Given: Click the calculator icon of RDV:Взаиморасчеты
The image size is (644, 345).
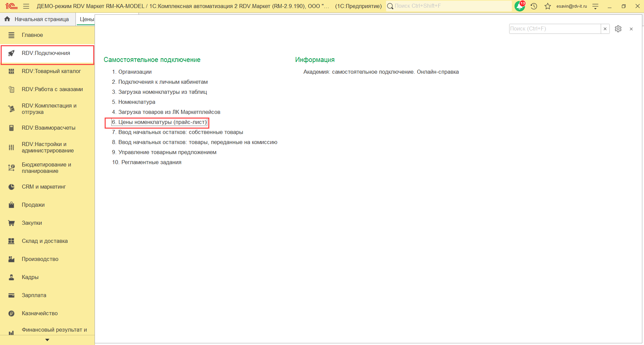Looking at the screenshot, I should 11,128.
